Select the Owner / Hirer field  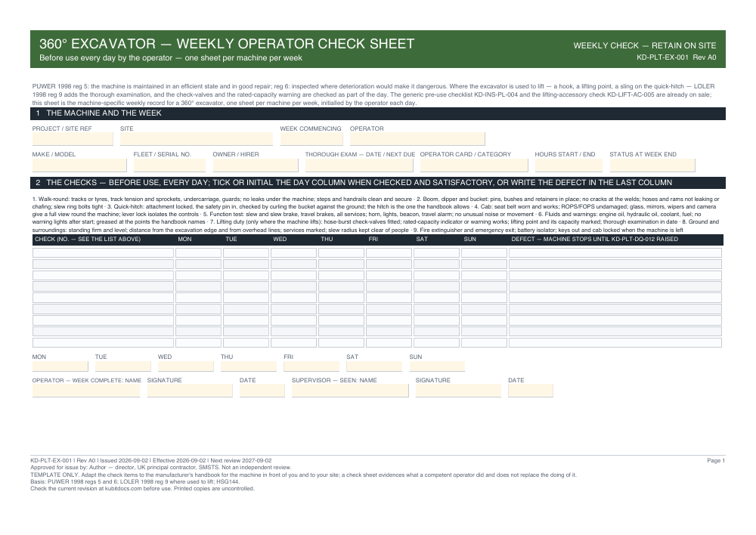[x=256, y=165]
